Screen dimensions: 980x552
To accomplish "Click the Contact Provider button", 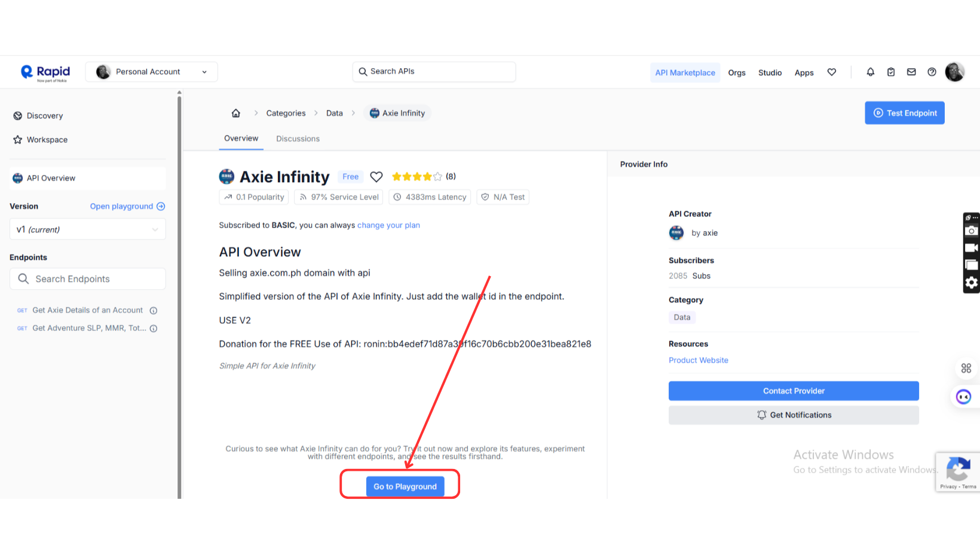I will click(x=794, y=391).
